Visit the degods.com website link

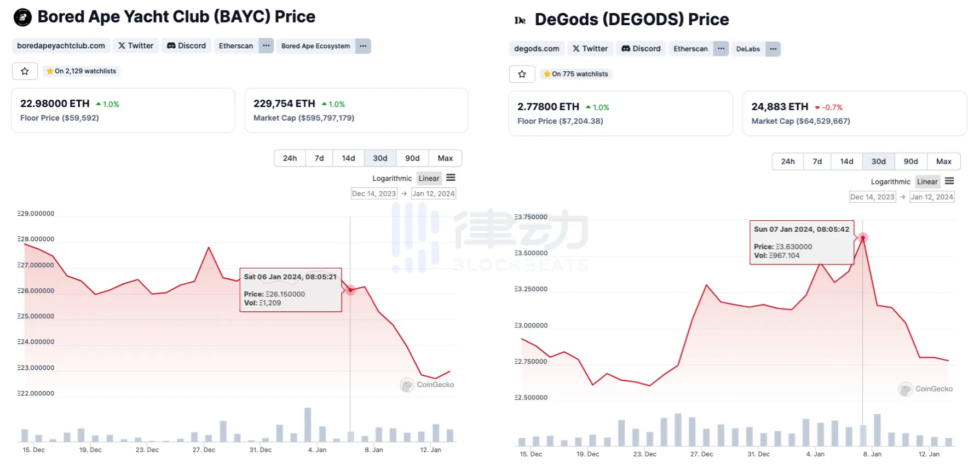(537, 49)
